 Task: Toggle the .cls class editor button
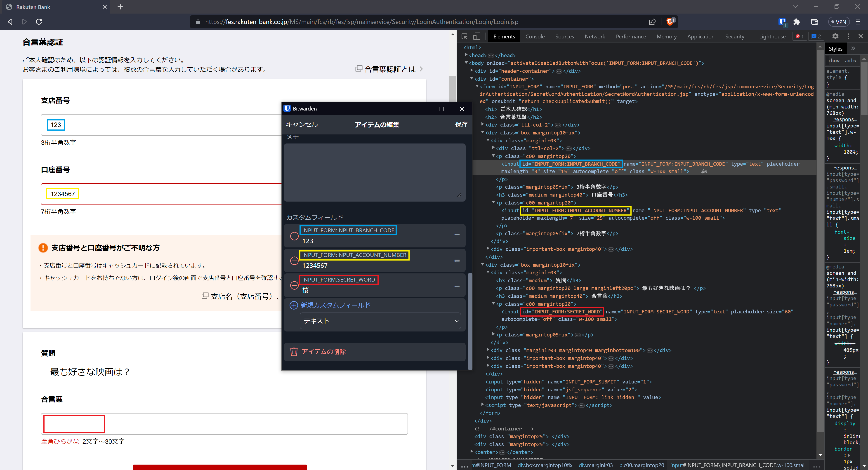850,61
